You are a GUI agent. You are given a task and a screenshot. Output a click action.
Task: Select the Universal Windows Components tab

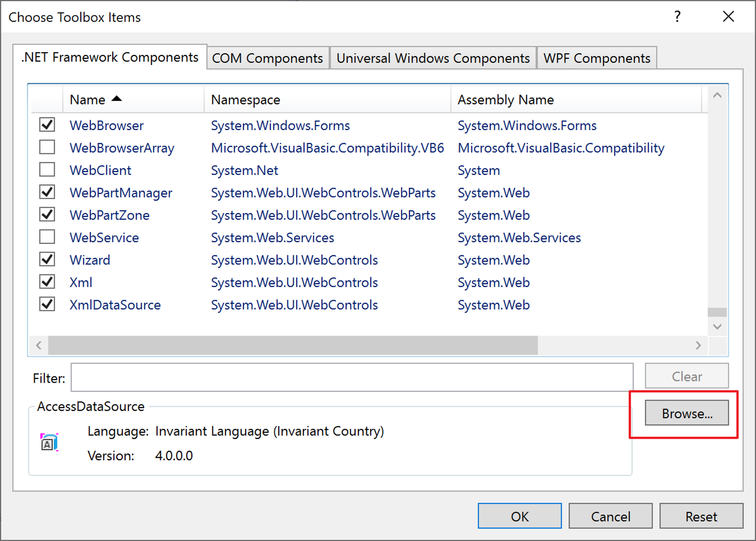point(432,57)
